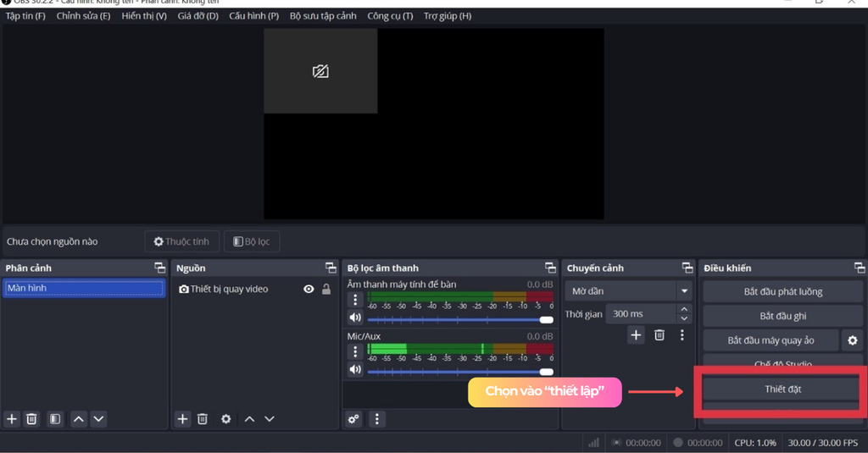Move scene down with down arrow

(x=98, y=418)
